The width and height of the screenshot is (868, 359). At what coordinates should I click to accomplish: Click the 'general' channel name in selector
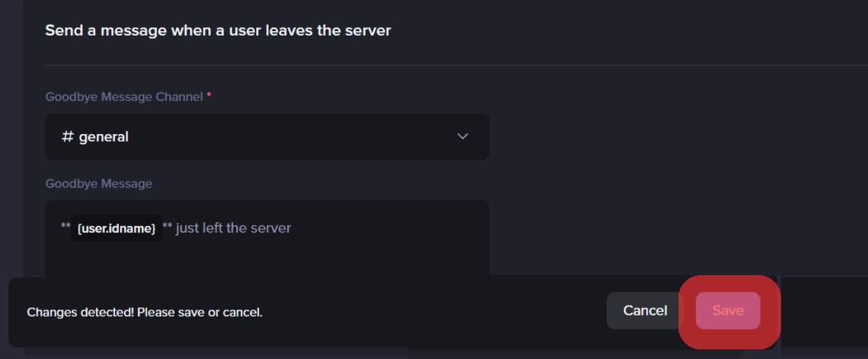coord(104,137)
